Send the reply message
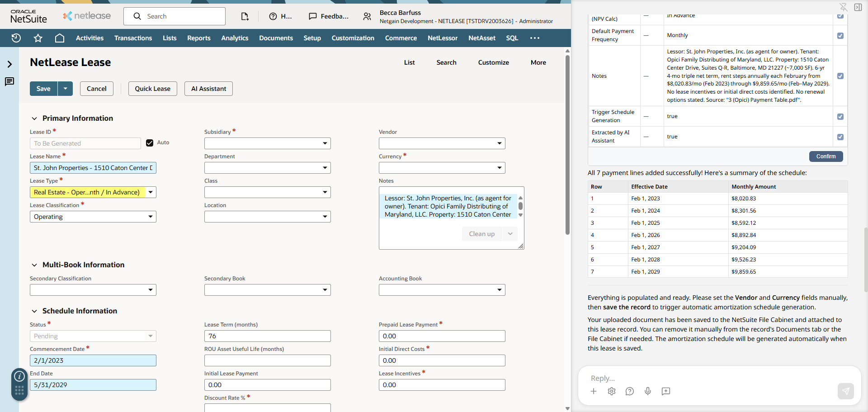868x412 pixels. point(846,391)
